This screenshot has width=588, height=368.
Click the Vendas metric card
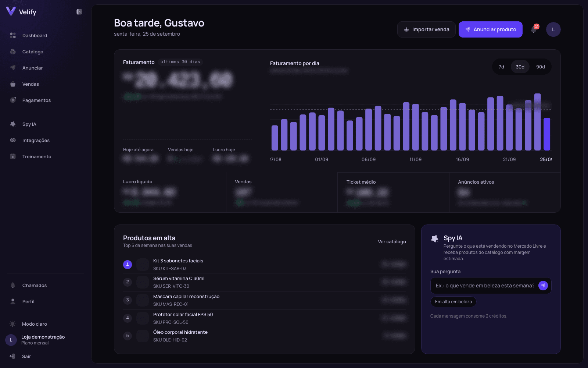tap(282, 192)
